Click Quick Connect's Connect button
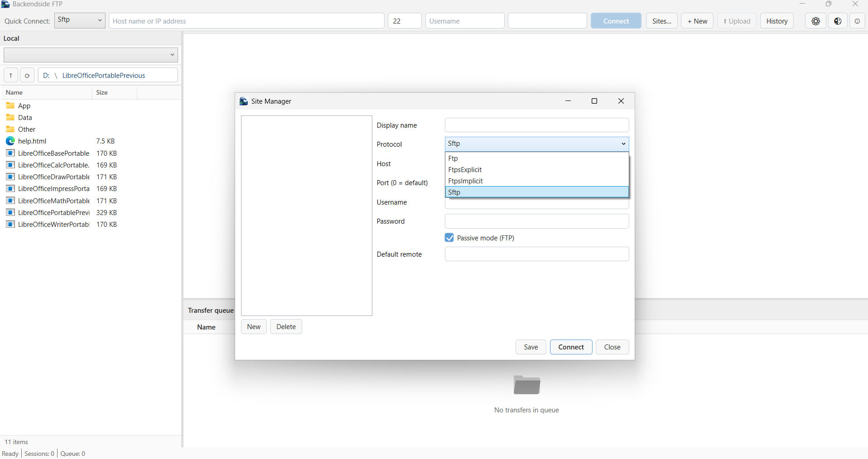Screen dimensions: 868x459 (x=616, y=21)
